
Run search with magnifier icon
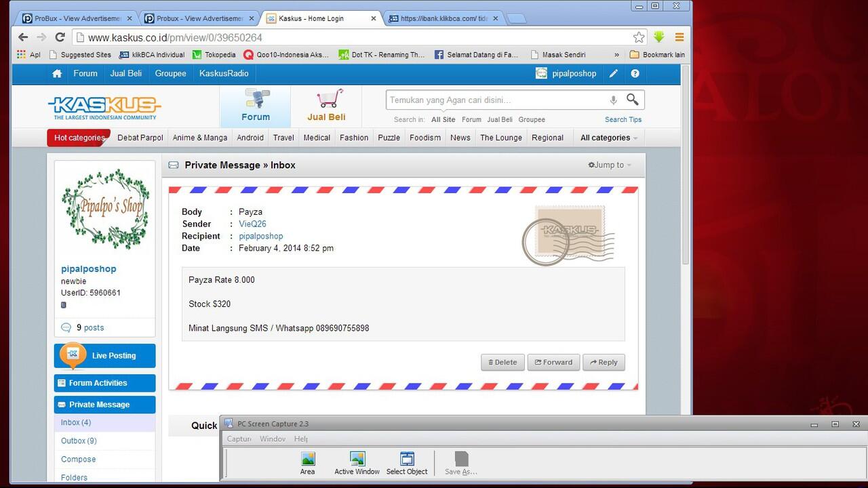632,100
